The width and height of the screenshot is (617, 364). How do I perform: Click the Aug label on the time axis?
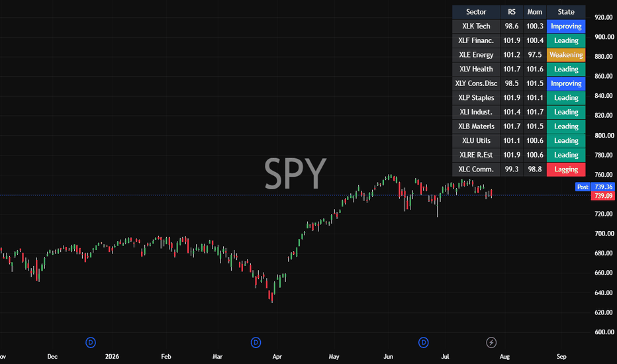coord(504,357)
